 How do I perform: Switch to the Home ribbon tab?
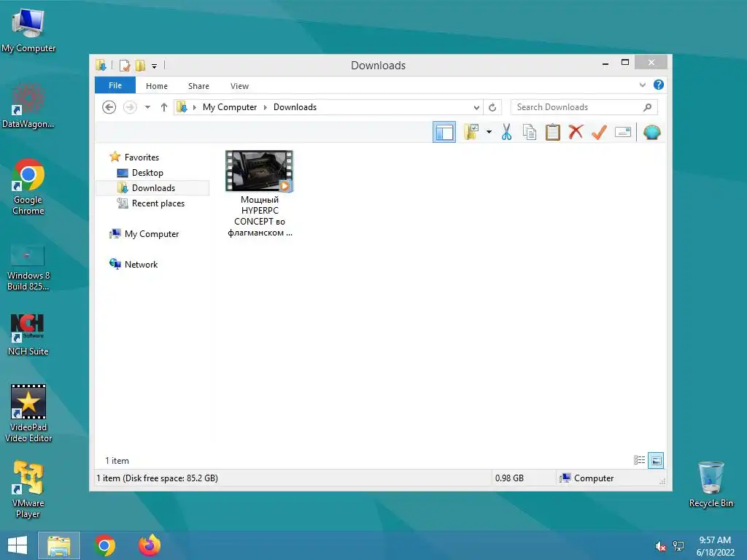157,86
